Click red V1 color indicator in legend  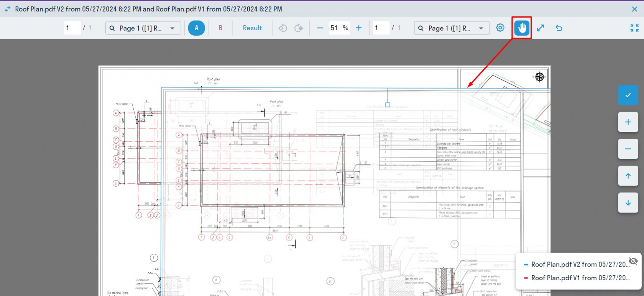526,278
